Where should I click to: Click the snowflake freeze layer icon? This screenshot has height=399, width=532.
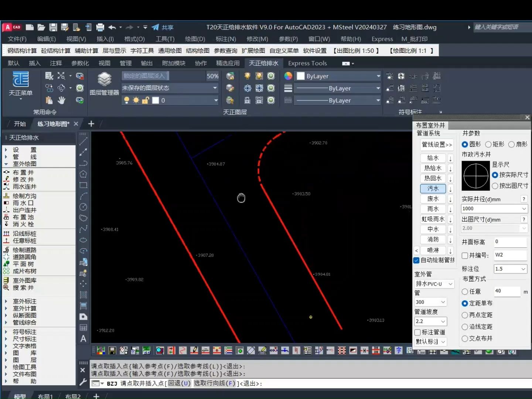[x=248, y=88]
